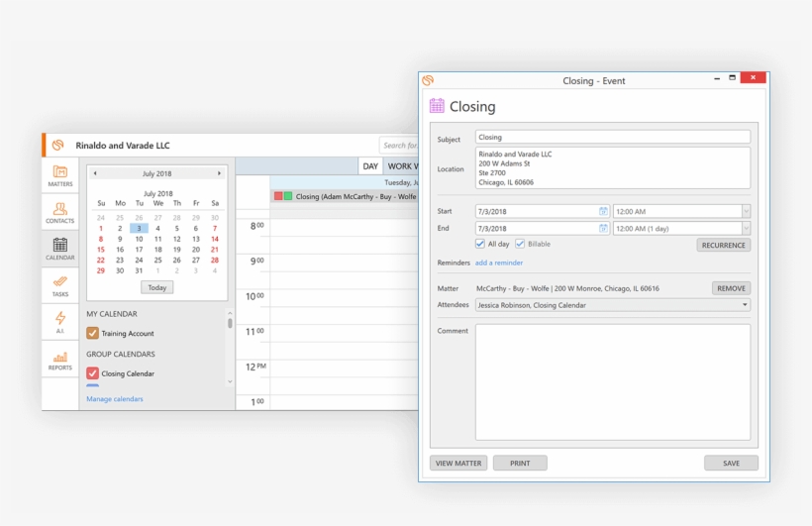
Task: Click the Location address field
Action: pos(613,168)
